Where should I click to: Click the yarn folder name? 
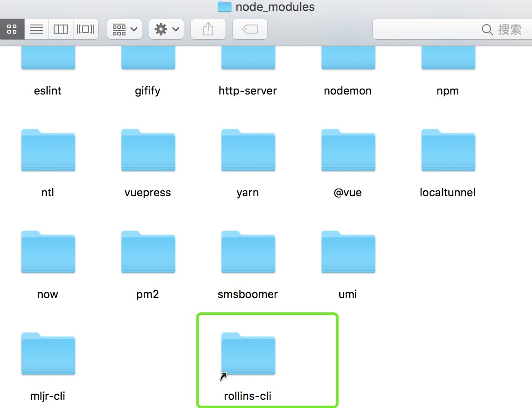click(x=248, y=193)
